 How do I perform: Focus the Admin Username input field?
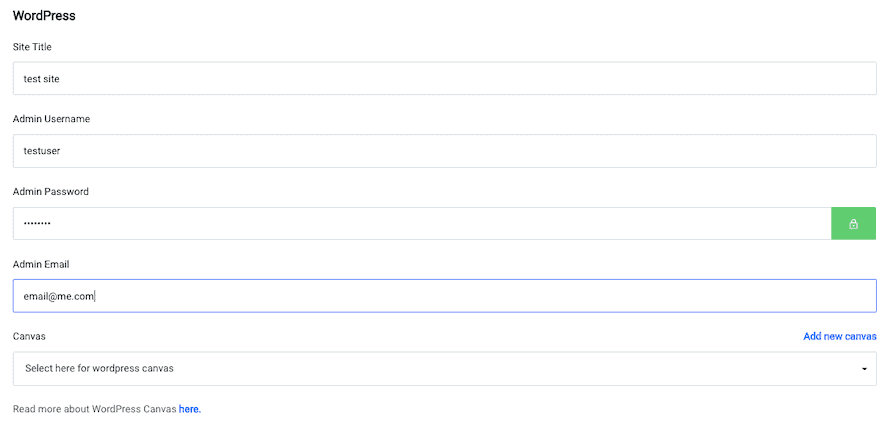444,151
